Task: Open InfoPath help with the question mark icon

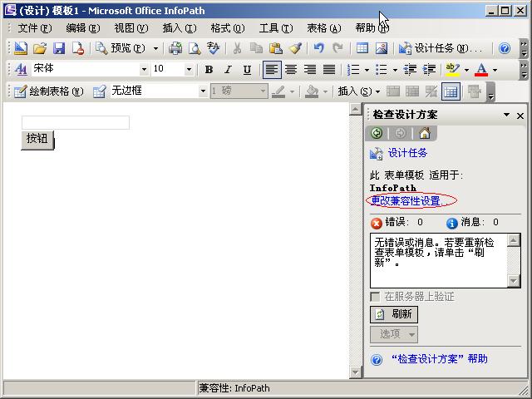Action: tap(505, 48)
